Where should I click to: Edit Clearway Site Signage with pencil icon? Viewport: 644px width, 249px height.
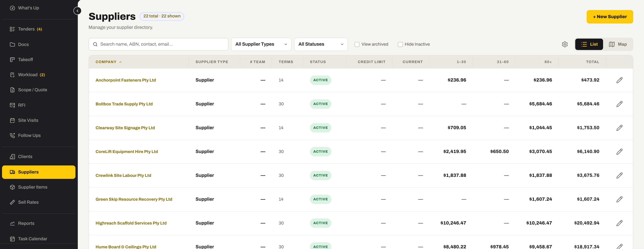coord(619,128)
